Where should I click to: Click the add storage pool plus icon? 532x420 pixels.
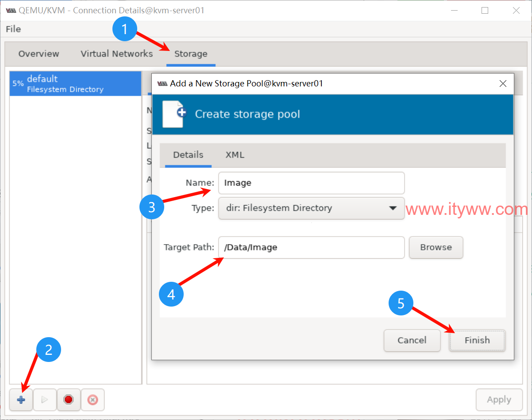click(21, 400)
